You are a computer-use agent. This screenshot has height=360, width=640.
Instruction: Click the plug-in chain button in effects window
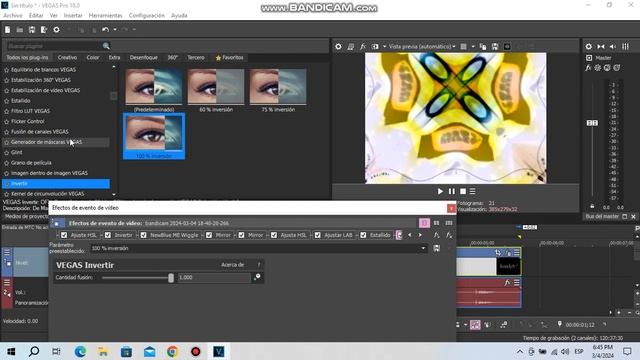pos(437,235)
